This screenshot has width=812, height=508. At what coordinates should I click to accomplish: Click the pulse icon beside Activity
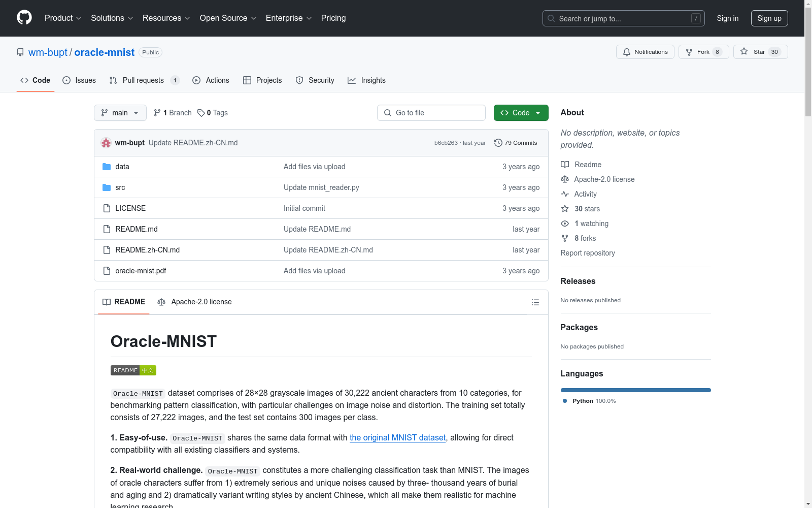565,194
